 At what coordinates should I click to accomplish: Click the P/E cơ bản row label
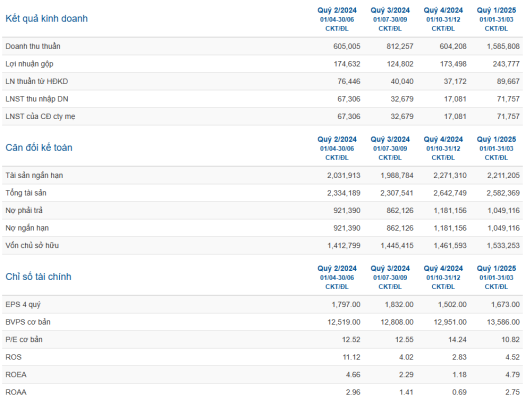point(24,340)
